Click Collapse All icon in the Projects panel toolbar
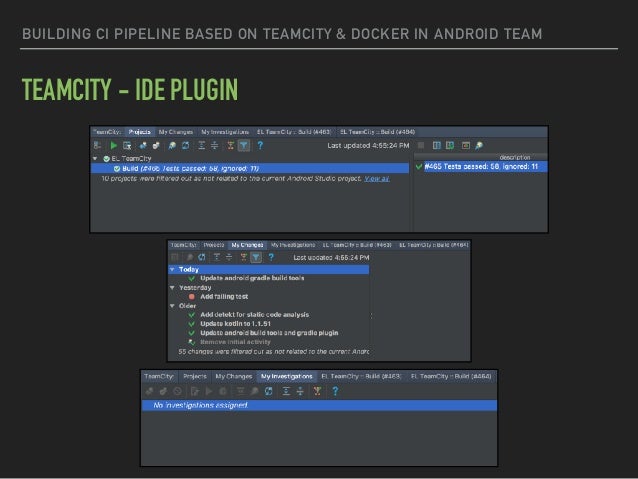Screen dimensions: 638x479 [x=215, y=145]
